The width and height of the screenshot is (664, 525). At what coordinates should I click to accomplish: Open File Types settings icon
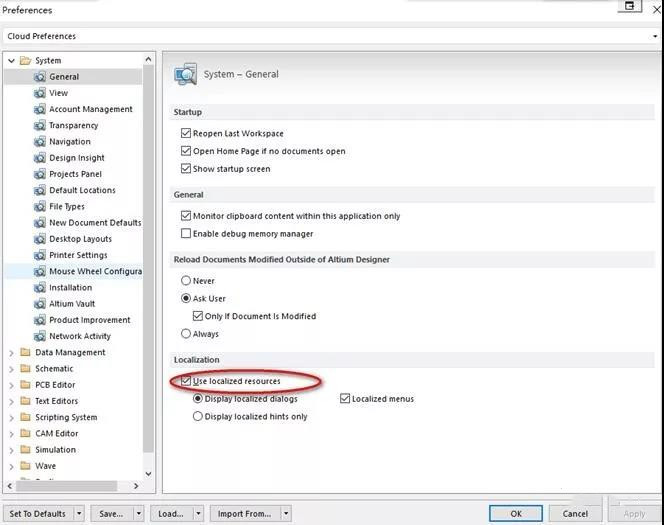point(39,207)
